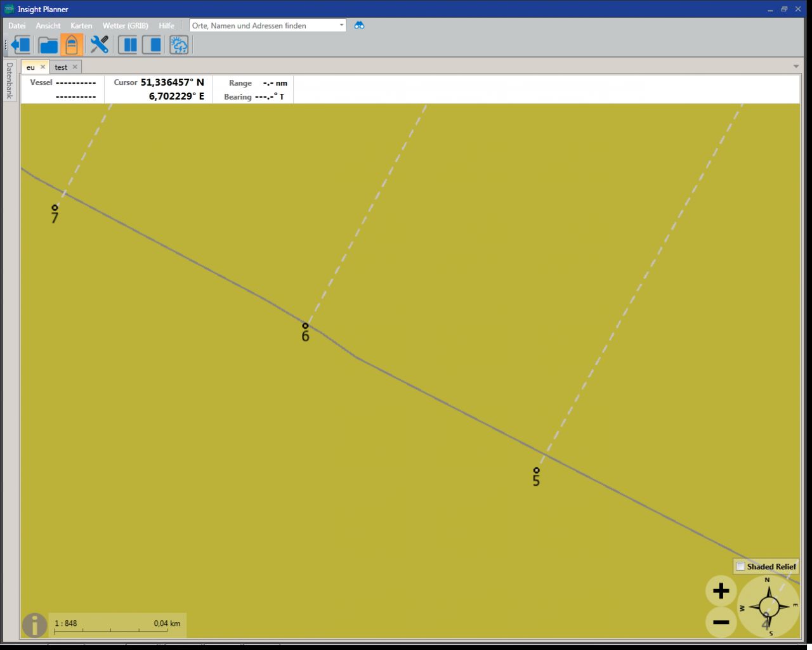Open the blue folder toolbar icon
The image size is (812, 650).
[x=48, y=45]
